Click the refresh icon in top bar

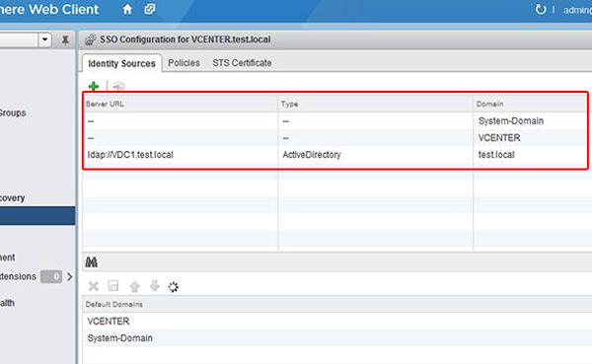point(541,10)
